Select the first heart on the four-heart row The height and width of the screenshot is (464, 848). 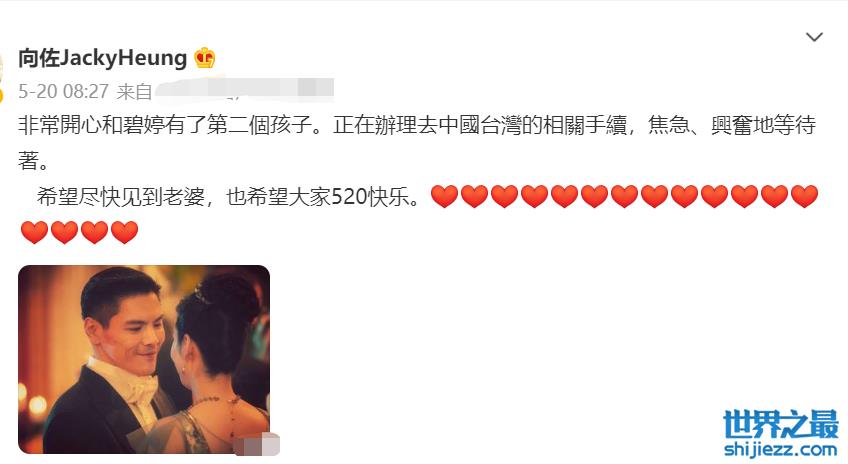(35, 232)
